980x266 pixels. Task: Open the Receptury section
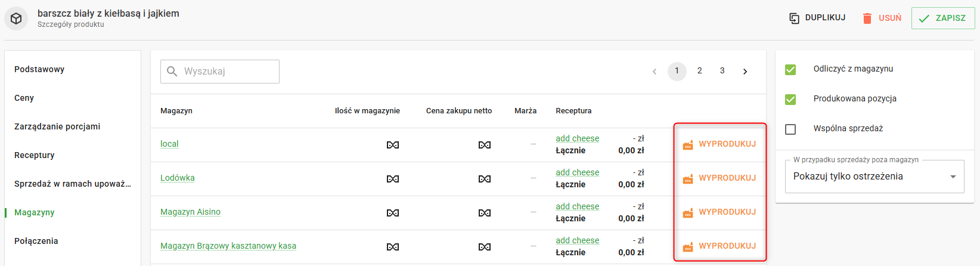click(35, 155)
